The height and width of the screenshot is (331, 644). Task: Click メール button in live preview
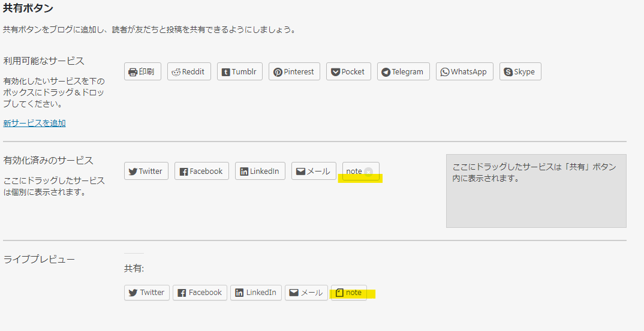pos(306,293)
